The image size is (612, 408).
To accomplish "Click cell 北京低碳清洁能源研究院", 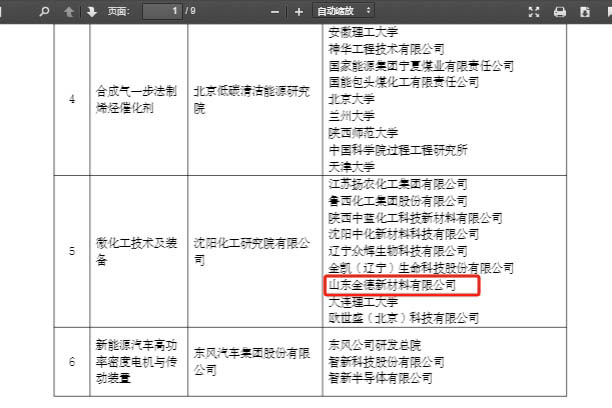I will 255,100.
